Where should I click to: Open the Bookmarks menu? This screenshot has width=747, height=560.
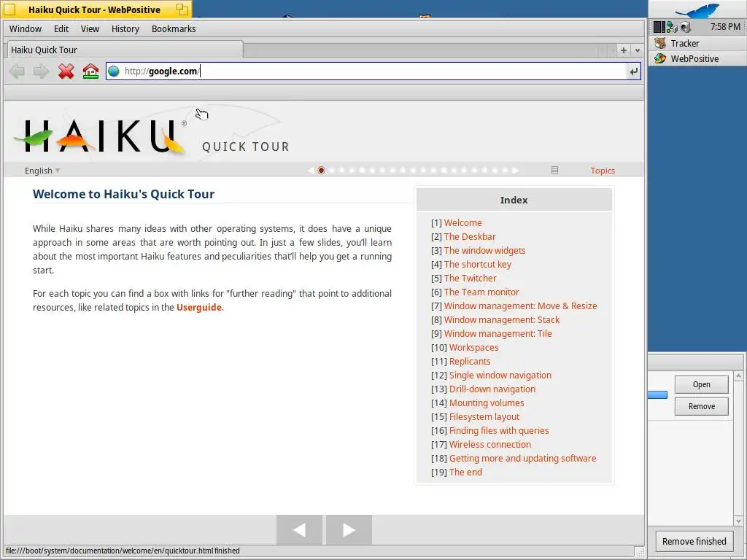[x=174, y=28]
